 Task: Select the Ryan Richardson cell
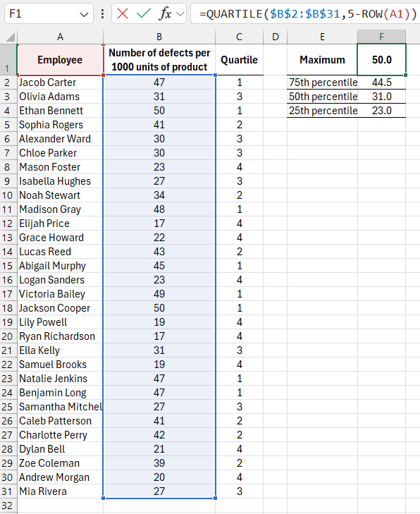60,336
